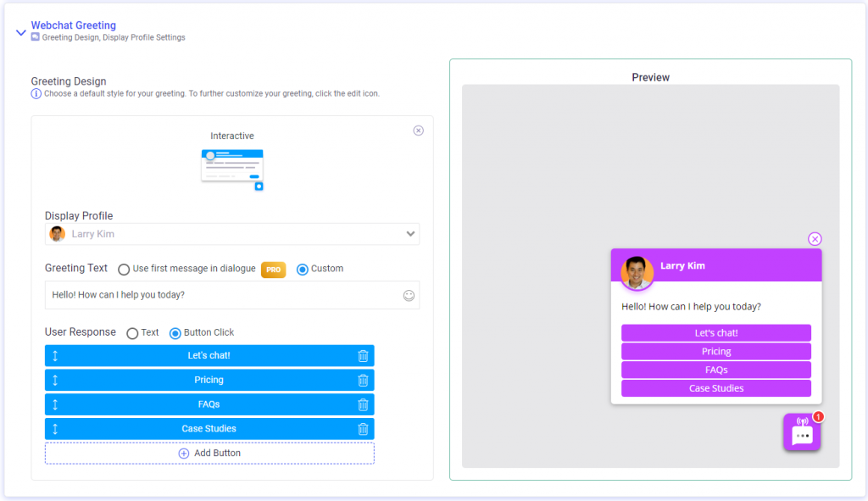Select the Interactive greeting design thumbnail
Screen dimensions: 868x501
pos(232,170)
